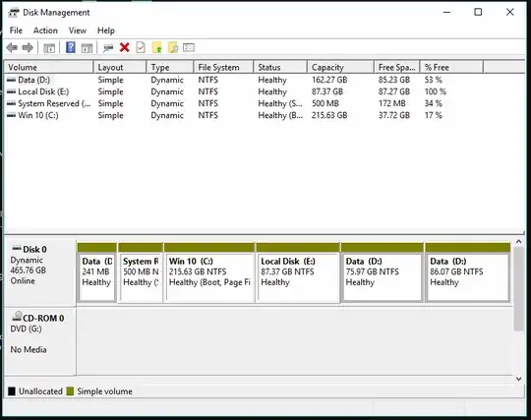The image size is (531, 420).
Task: Open the File menu
Action: pos(16,30)
